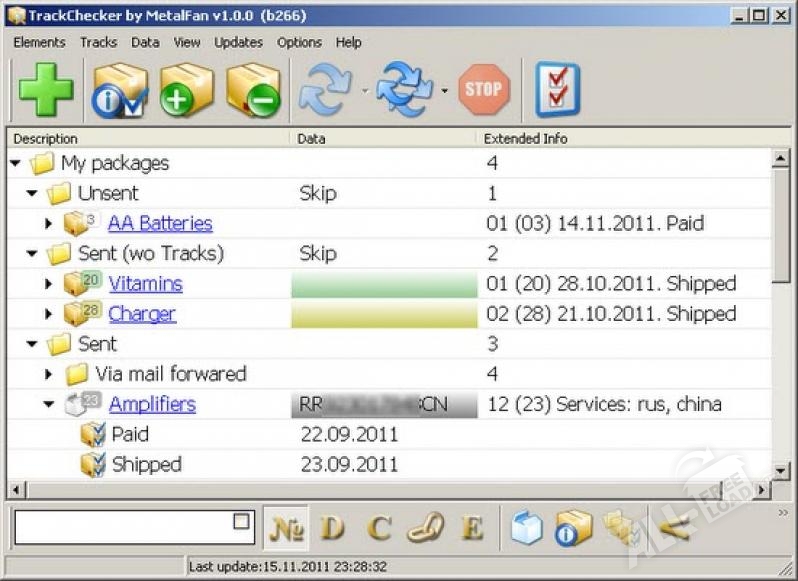
Task: Click the Extended Info column header
Action: [526, 139]
